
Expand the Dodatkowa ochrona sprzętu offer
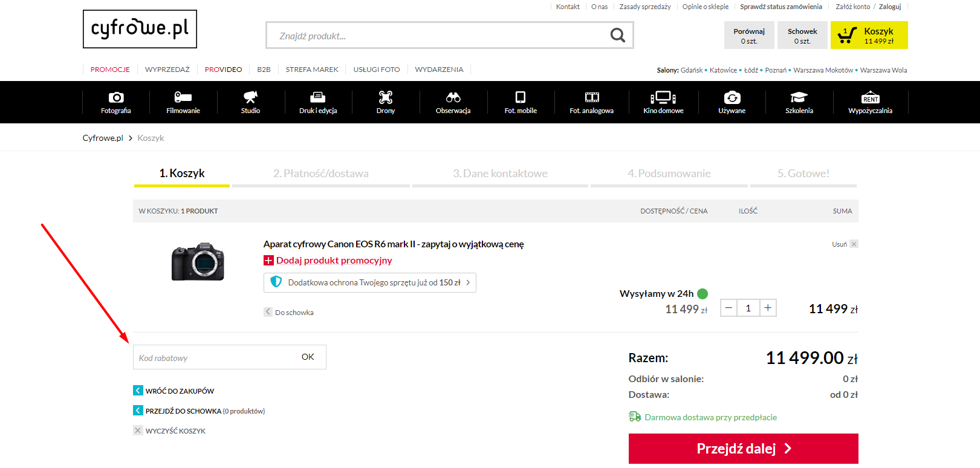[x=370, y=282]
